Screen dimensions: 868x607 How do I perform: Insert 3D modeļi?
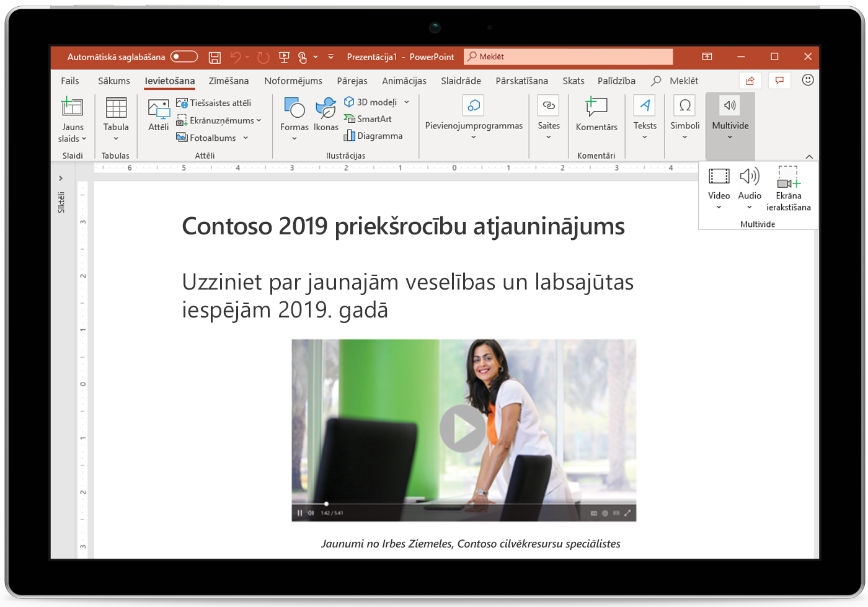(x=371, y=102)
